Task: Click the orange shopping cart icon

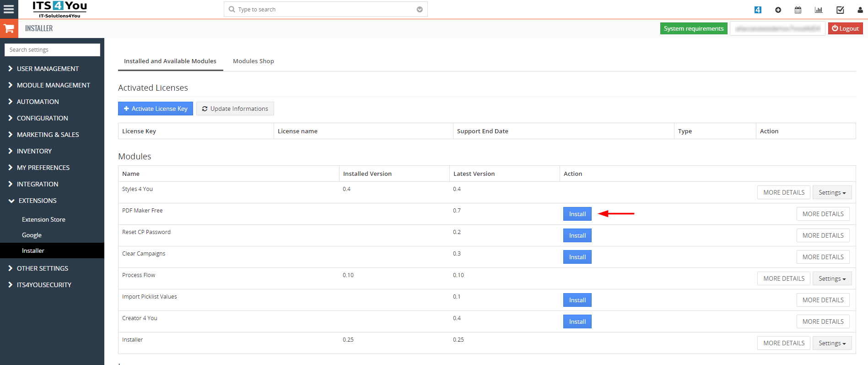Action: [x=9, y=28]
